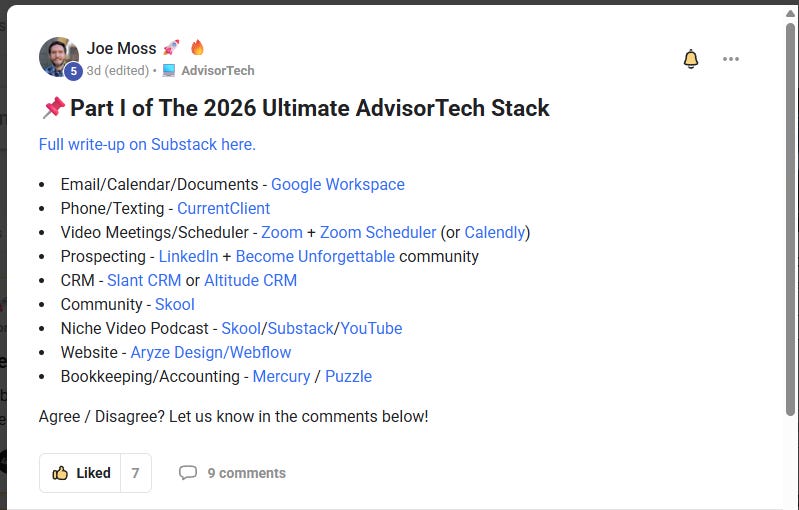
Task: Follow the CurrentClient link
Action: tap(223, 208)
